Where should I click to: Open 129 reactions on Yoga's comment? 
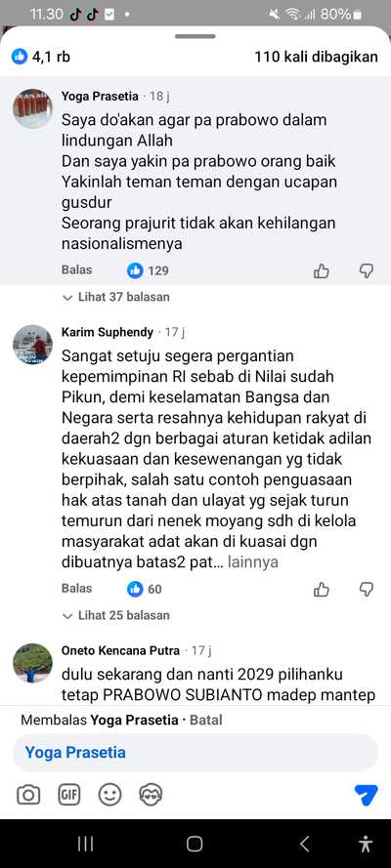click(x=148, y=270)
